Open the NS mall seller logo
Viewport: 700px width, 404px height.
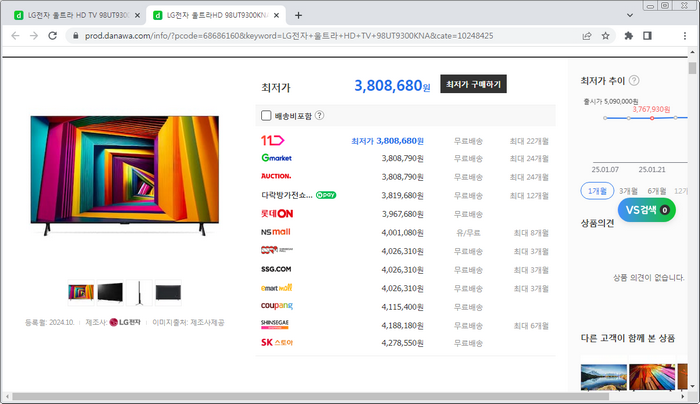275,232
